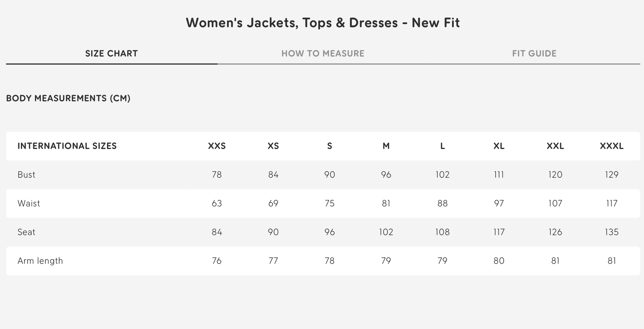Select the S size column header

(330, 146)
